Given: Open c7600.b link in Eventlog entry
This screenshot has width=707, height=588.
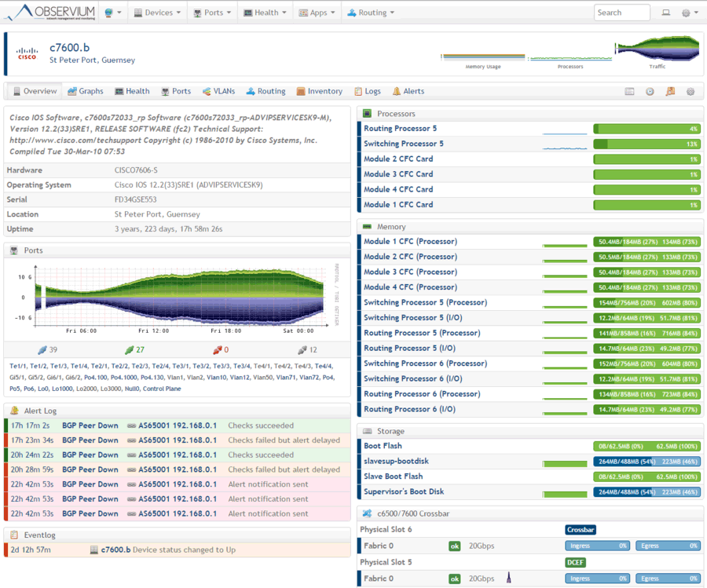Looking at the screenshot, I should pyautogui.click(x=116, y=550).
